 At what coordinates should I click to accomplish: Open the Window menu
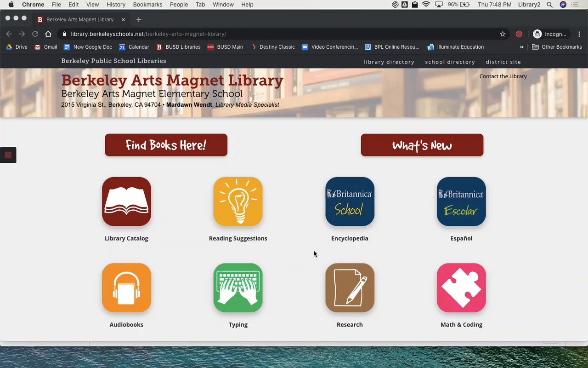click(223, 5)
